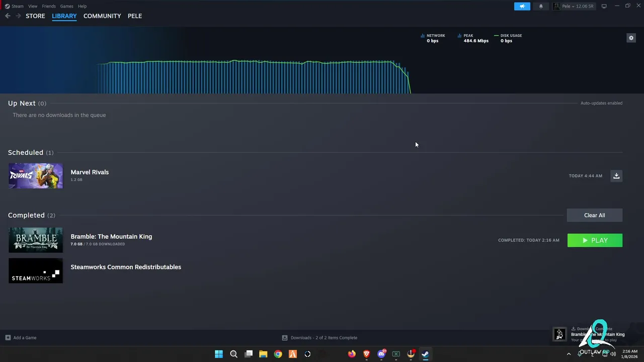Open the Games menu

[66, 6]
